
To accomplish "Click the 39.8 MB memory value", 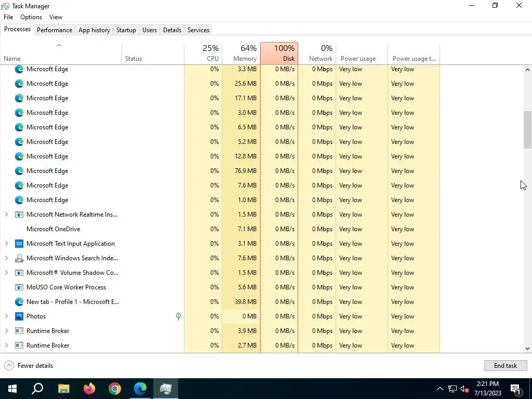I will (x=245, y=302).
